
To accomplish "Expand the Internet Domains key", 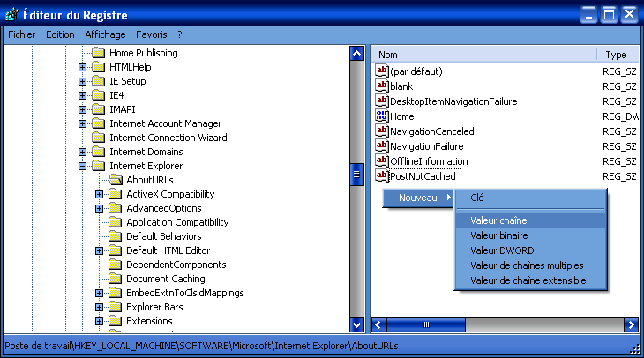I will 83,152.
